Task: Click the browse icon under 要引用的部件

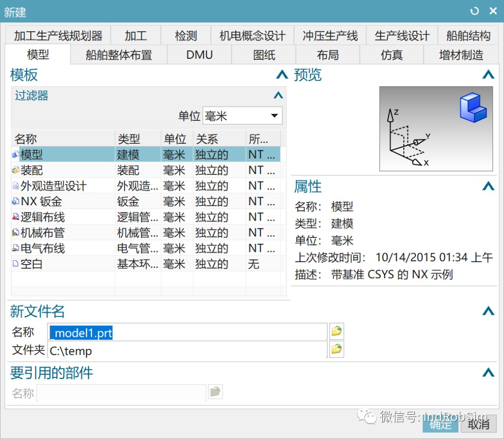Action: [x=215, y=392]
